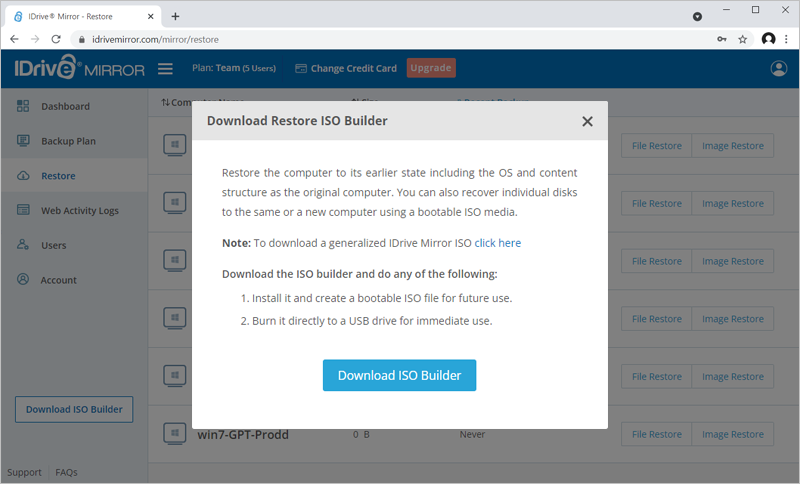Open the Chrome three-dot menu
800x484 pixels.
(x=786, y=39)
